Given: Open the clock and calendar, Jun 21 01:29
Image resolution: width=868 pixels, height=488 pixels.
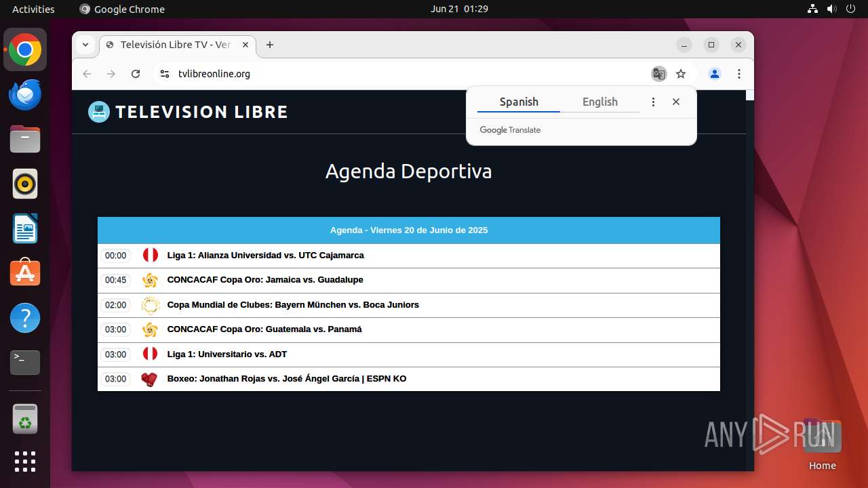Looking at the screenshot, I should [459, 9].
